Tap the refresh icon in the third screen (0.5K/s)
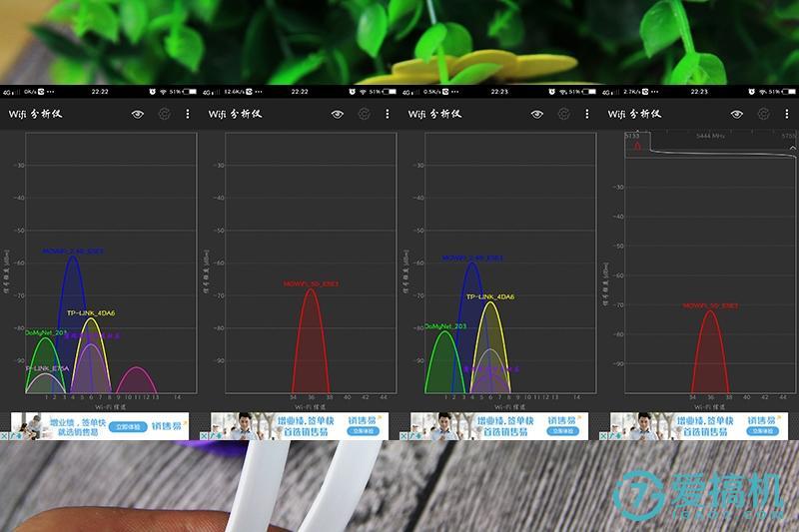799x532 pixels. [563, 114]
